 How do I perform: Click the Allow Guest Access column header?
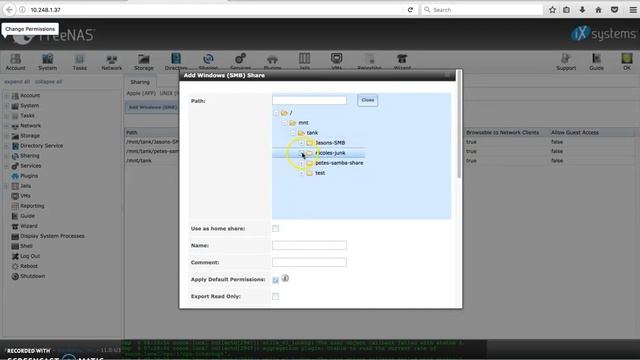pyautogui.click(x=575, y=133)
